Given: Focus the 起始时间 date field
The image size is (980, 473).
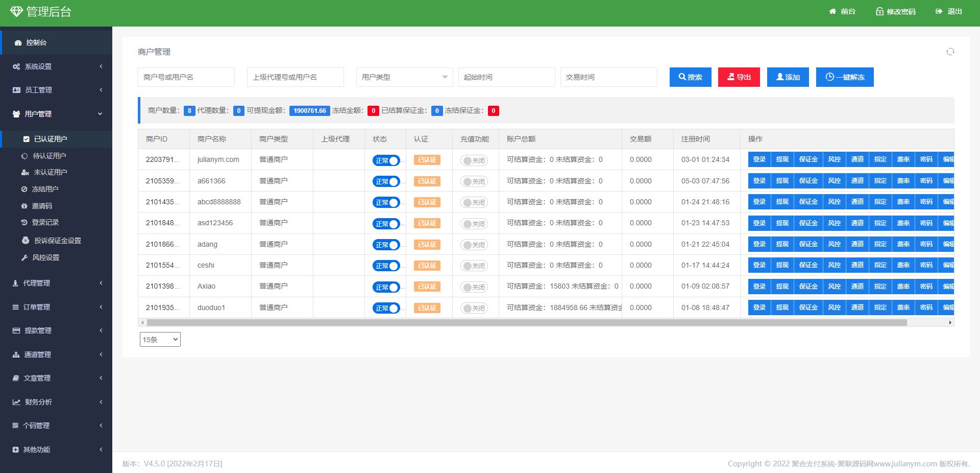Looking at the screenshot, I should (x=507, y=77).
